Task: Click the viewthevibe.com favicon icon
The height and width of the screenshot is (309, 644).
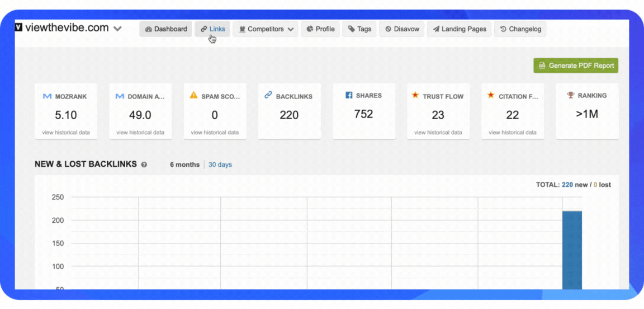Action: 18,27
